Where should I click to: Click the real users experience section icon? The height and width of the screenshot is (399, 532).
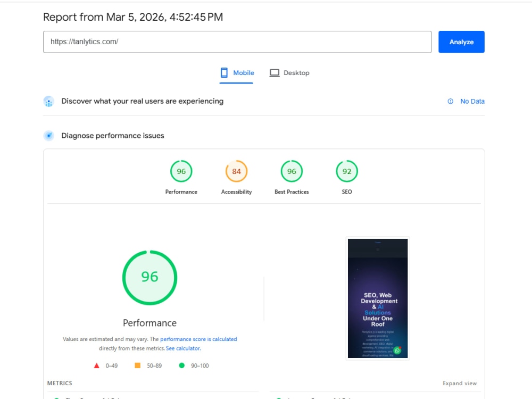pos(49,101)
